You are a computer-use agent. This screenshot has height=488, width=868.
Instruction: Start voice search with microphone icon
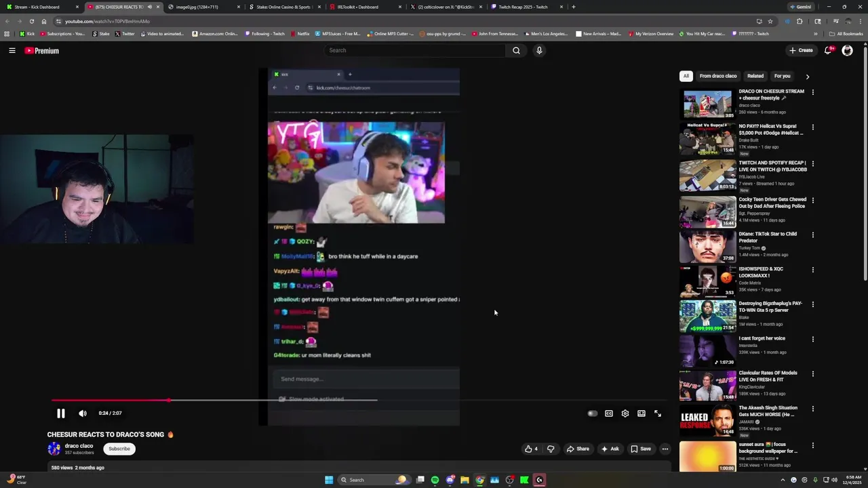tap(539, 50)
